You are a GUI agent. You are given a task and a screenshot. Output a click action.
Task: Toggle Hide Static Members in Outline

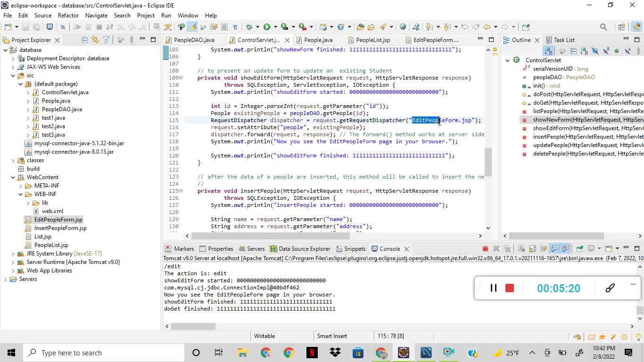pyautogui.click(x=606, y=51)
